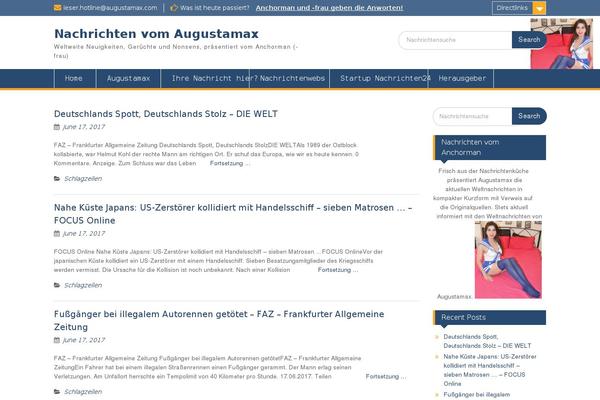Click the header Search button

(x=529, y=40)
